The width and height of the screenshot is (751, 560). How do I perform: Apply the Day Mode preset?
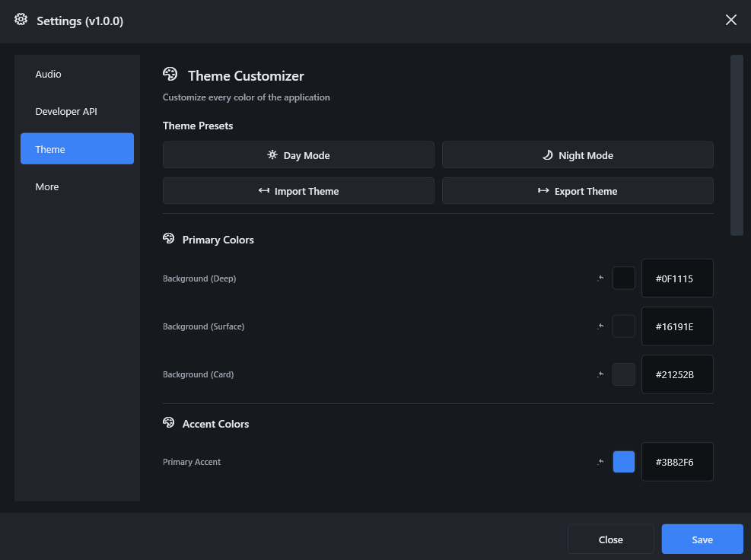click(x=298, y=155)
